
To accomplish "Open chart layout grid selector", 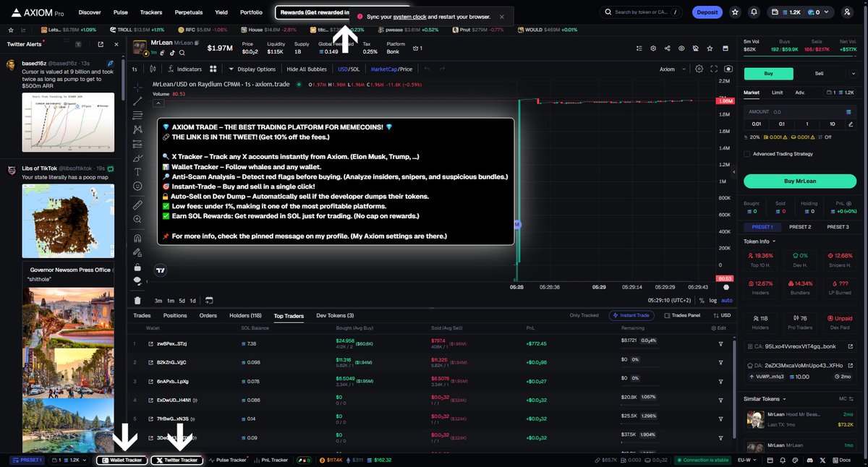I will coord(213,69).
